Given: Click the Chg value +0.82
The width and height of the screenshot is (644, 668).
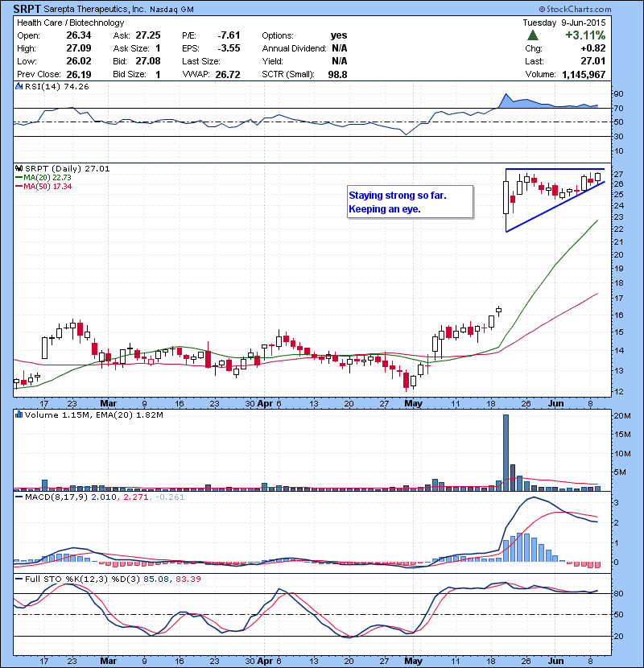Looking at the screenshot, I should coord(593,48).
